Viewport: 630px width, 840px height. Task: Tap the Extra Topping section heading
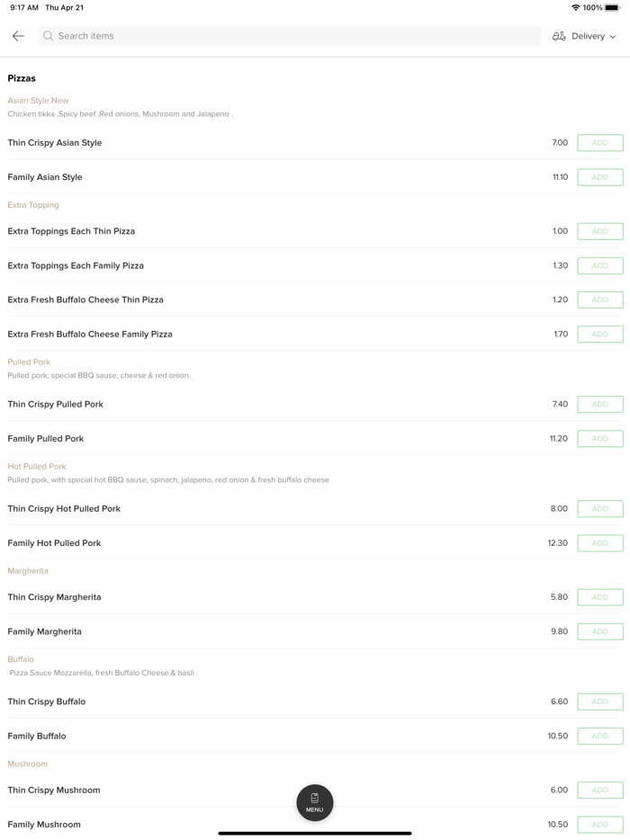coord(33,205)
